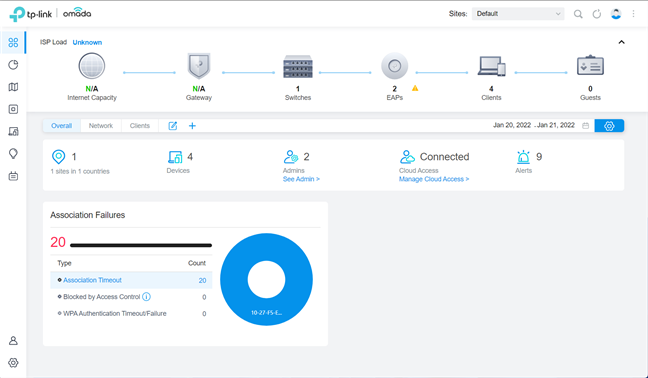Switch to the Overall tab
The image size is (648, 378).
tap(62, 126)
